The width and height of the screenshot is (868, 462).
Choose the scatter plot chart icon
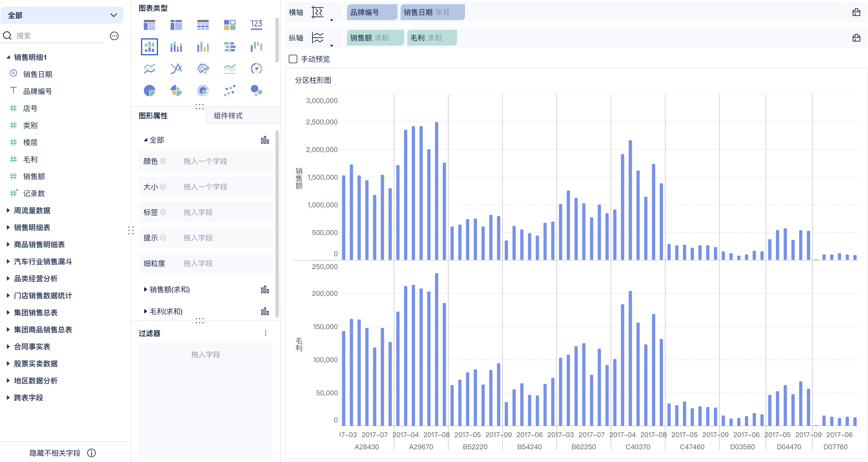tap(229, 91)
